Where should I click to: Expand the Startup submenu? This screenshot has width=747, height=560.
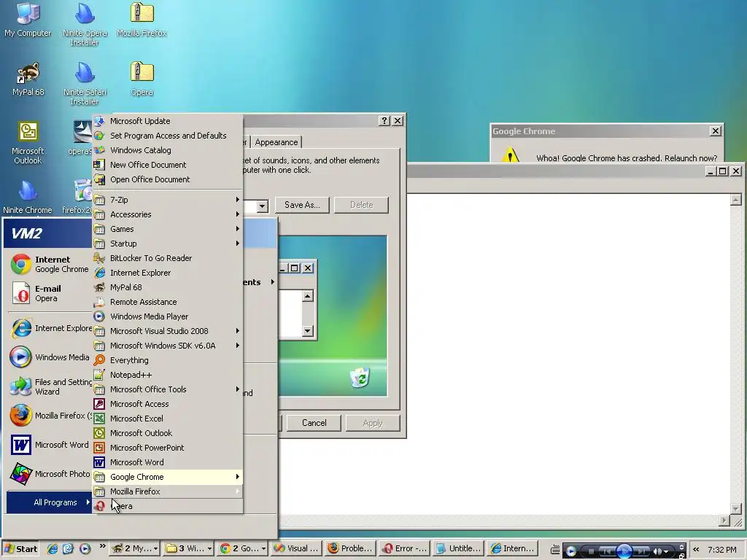point(167,244)
